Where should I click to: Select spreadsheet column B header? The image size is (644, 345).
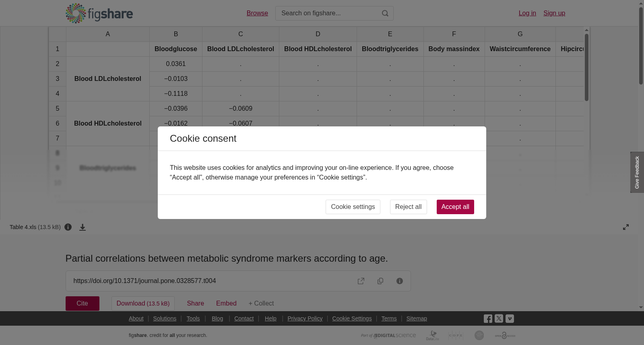click(x=176, y=34)
